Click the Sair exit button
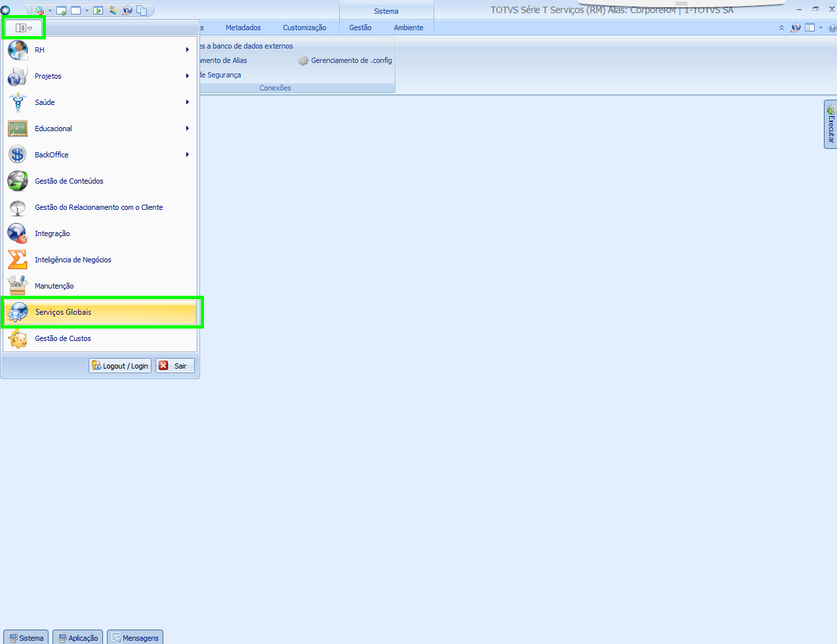This screenshot has width=837, height=644. 175,366
